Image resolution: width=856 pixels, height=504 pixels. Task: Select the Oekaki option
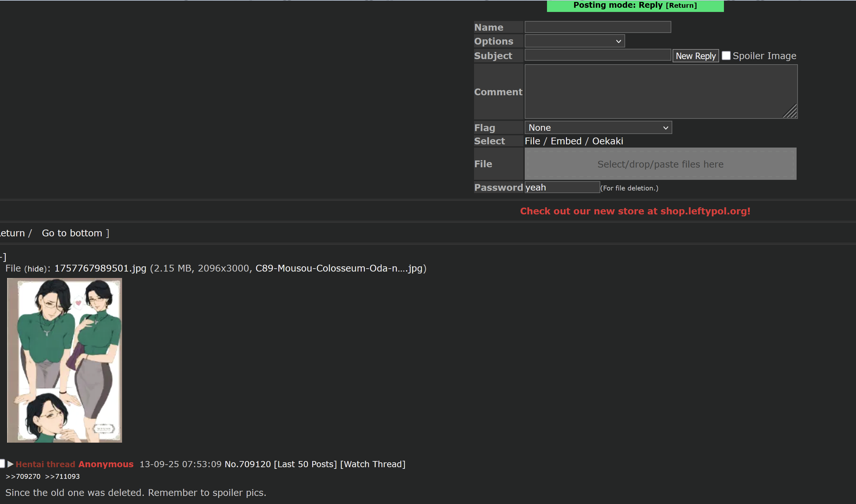pos(608,141)
